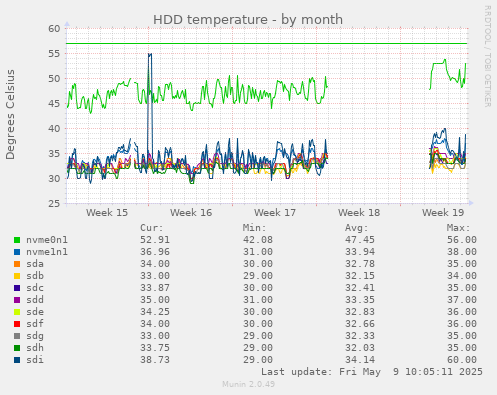Click sdg average value 32.33
Viewport: 497px width, 395px height.
click(x=360, y=336)
